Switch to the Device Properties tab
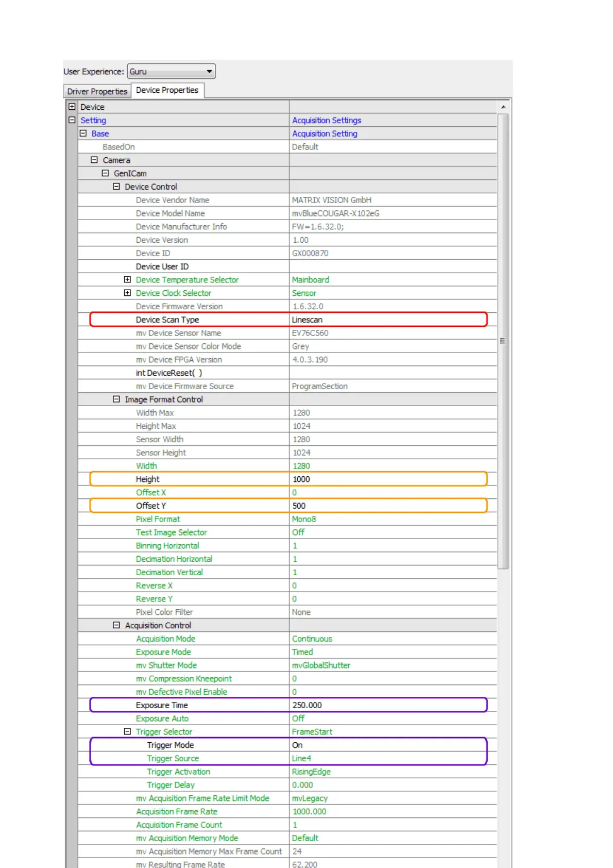Screen dimensions: 613x868 pyautogui.click(x=167, y=90)
